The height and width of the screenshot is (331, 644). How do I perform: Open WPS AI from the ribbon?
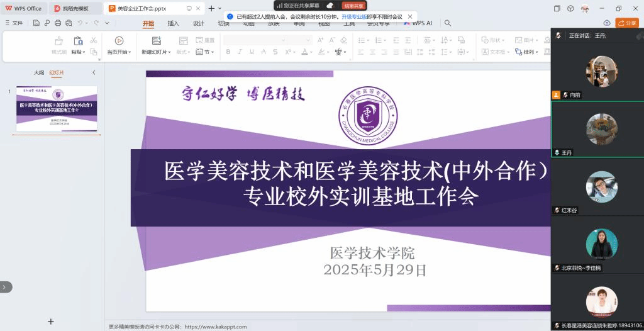point(418,23)
